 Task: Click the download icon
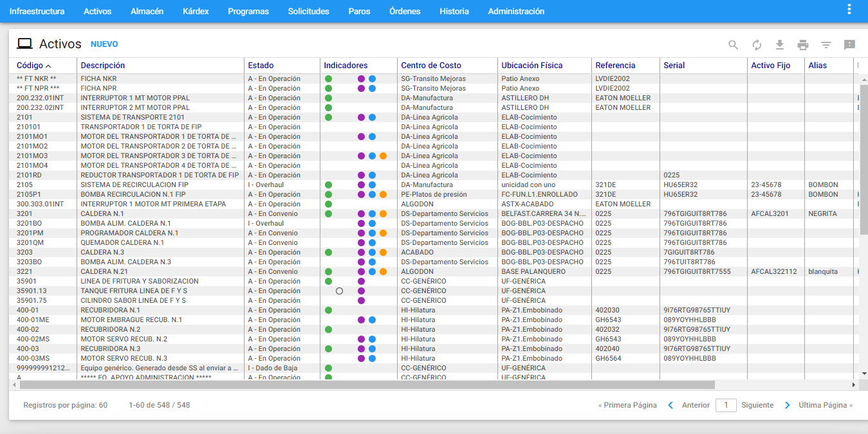(x=780, y=45)
